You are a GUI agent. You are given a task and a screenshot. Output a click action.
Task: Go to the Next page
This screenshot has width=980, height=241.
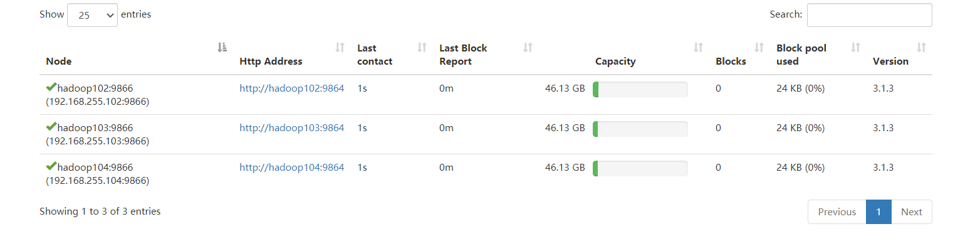coord(912,212)
